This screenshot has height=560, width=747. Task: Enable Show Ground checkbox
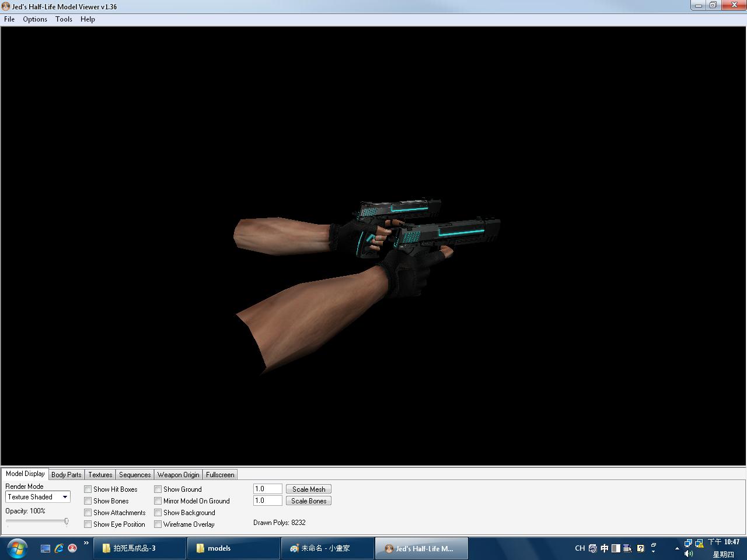(158, 489)
